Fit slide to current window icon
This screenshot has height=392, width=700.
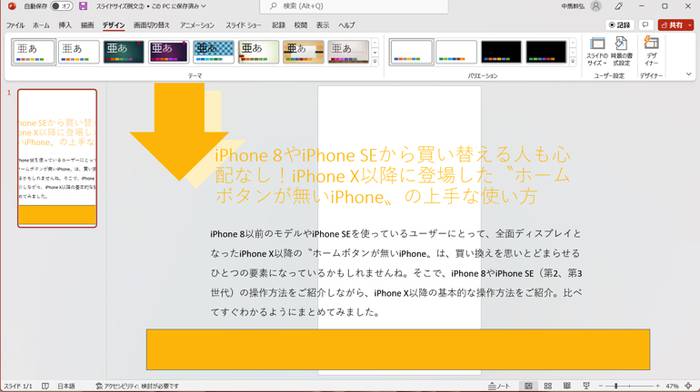689,386
